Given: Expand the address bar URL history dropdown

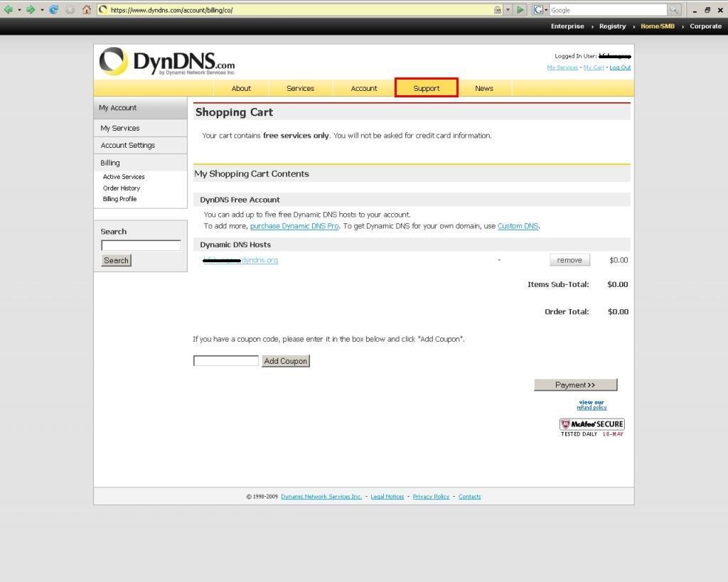Looking at the screenshot, I should (x=508, y=10).
